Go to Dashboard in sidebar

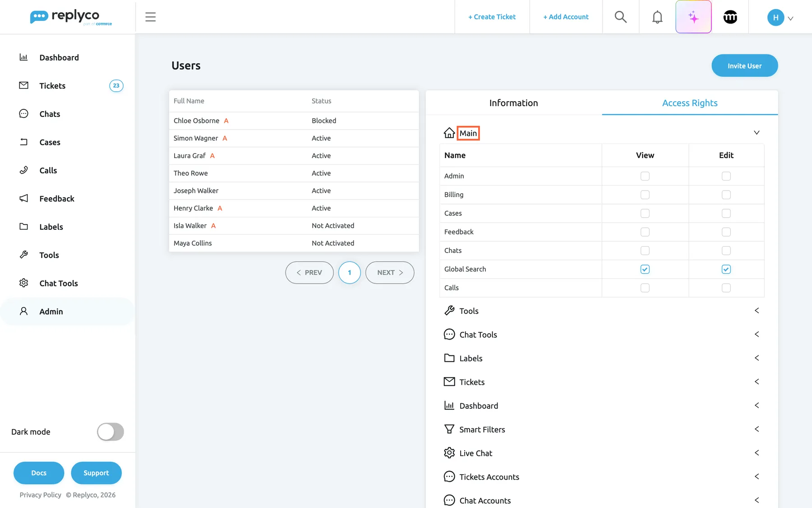pos(59,57)
